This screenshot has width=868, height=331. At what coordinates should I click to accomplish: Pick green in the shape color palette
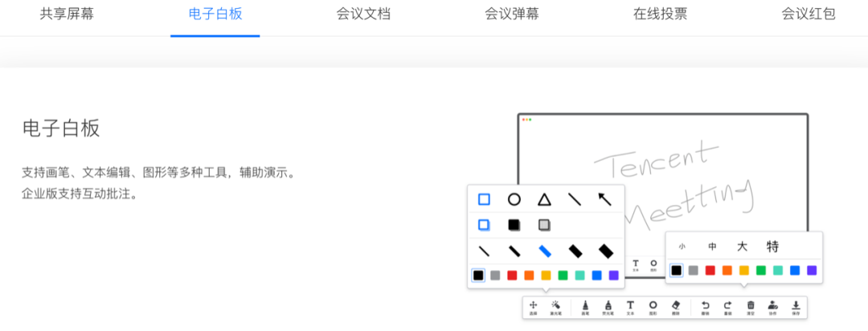tap(563, 275)
